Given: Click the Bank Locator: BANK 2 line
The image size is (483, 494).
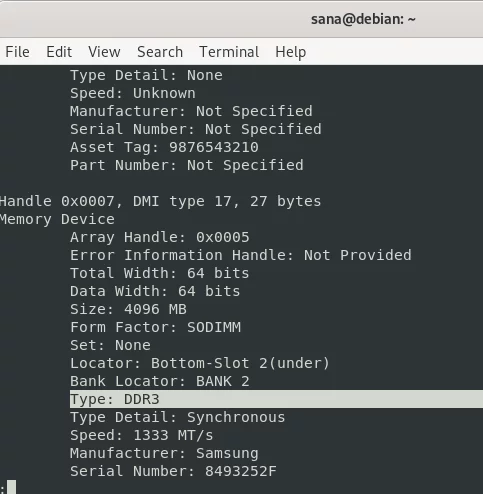Looking at the screenshot, I should [x=159, y=381].
